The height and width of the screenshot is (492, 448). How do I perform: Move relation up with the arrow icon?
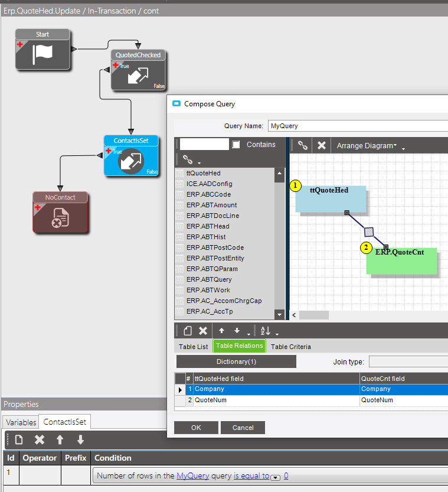click(x=221, y=330)
